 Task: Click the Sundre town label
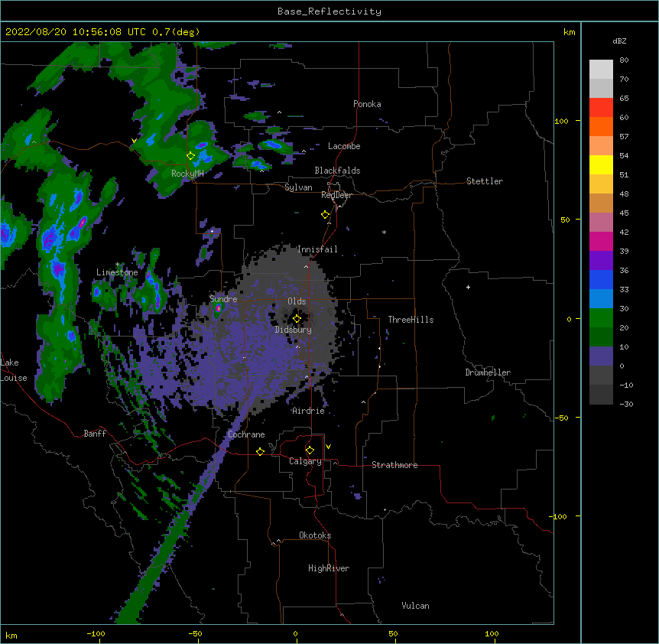(x=223, y=299)
